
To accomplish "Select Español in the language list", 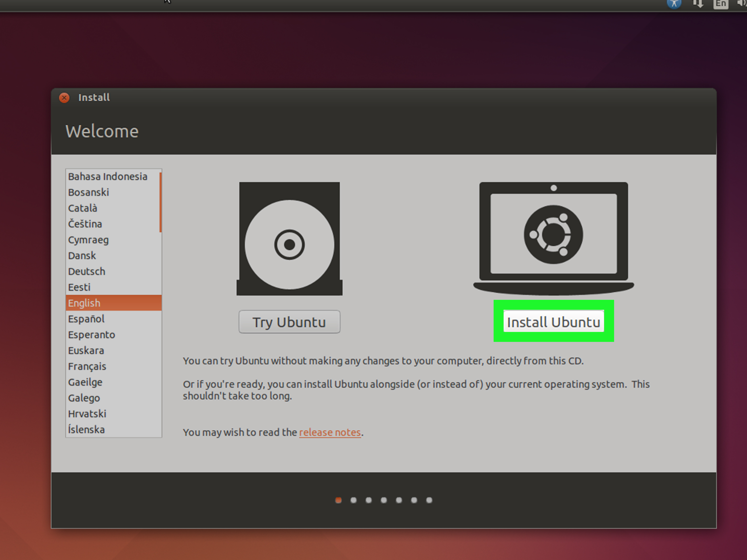I will coord(87,319).
